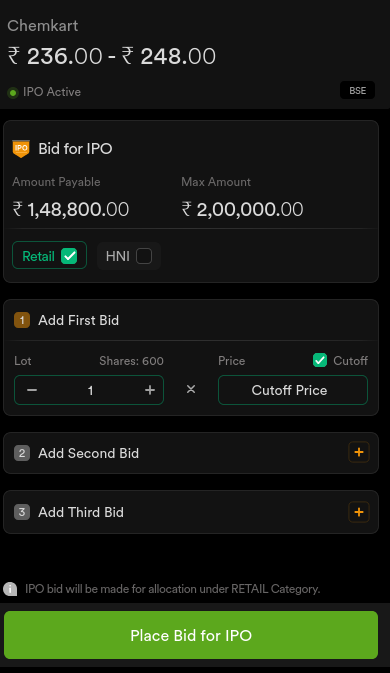Click the green IPO Active status dot
This screenshot has width=390, height=673.
(x=13, y=92)
